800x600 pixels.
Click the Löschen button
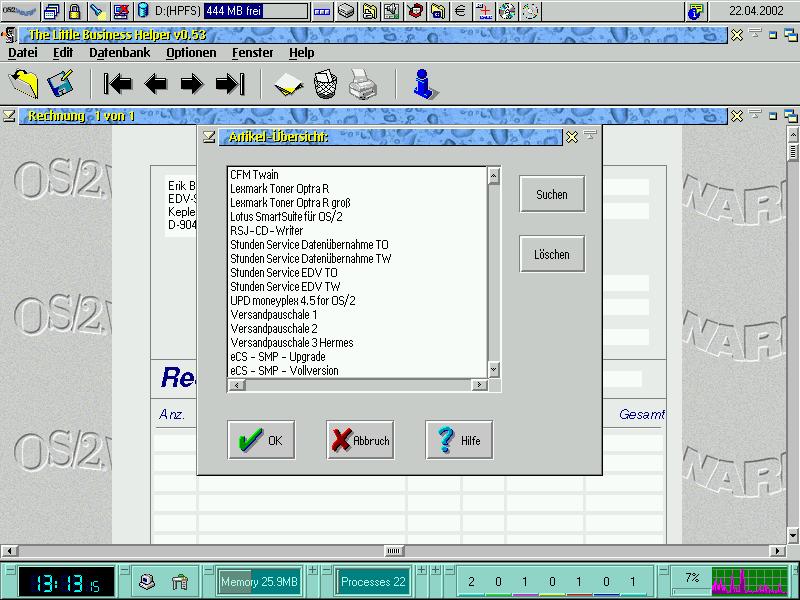pos(552,254)
